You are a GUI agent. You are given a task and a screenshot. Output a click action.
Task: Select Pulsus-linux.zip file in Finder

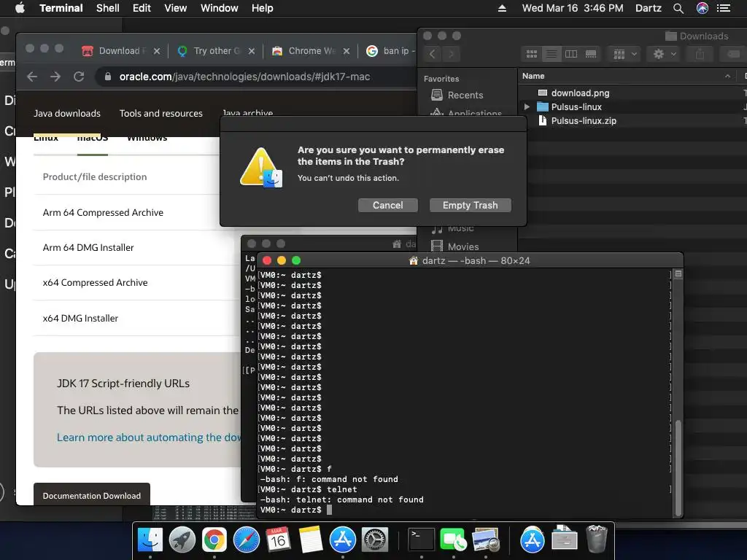[x=584, y=121]
